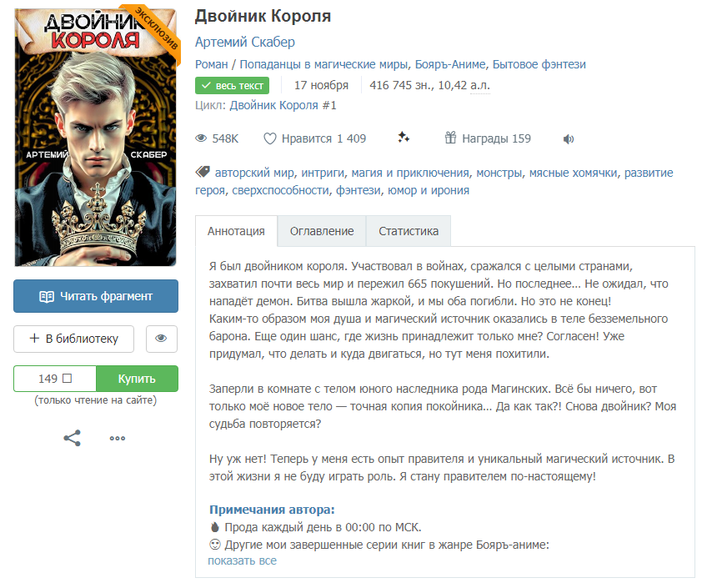Switch to the Оглавление tab
The height and width of the screenshot is (588, 707).
coord(322,231)
